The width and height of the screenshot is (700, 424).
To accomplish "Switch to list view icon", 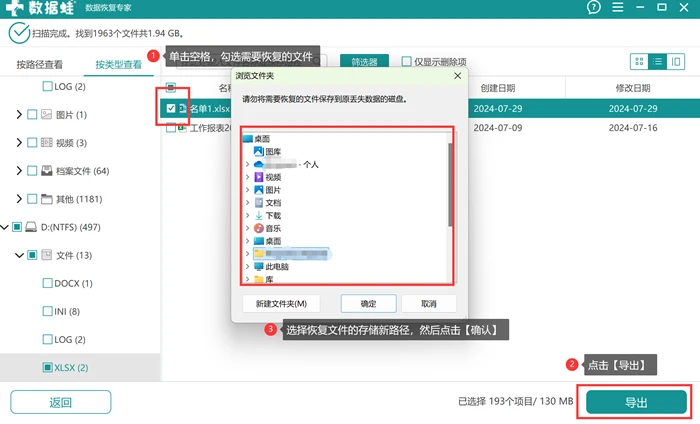I will [658, 62].
